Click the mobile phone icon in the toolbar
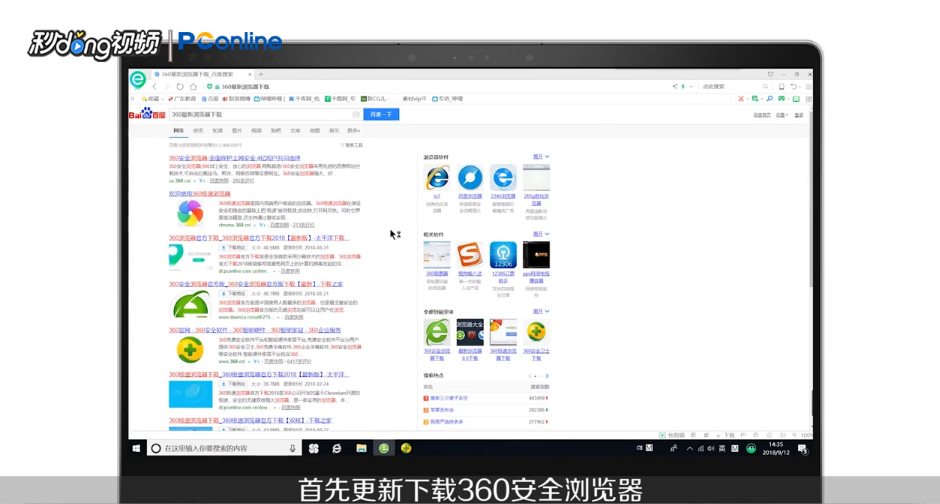 point(781,86)
